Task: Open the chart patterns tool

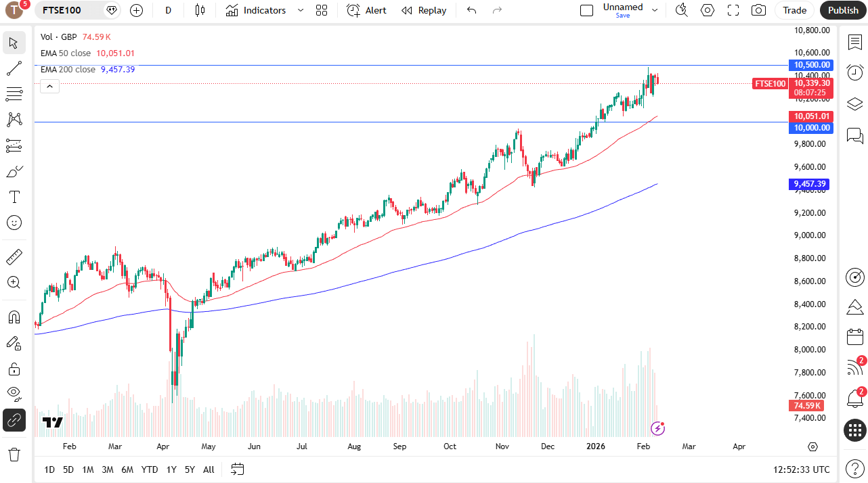Action: coord(14,120)
